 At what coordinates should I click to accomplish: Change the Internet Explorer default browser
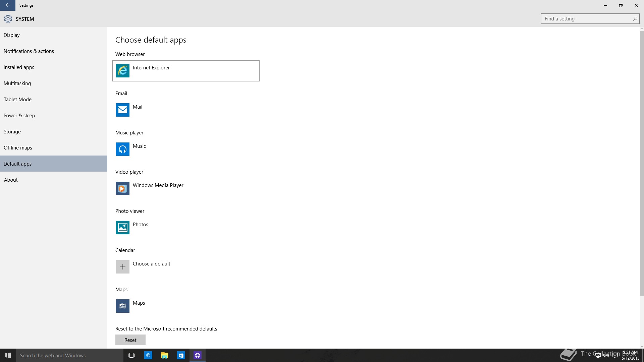tap(186, 71)
